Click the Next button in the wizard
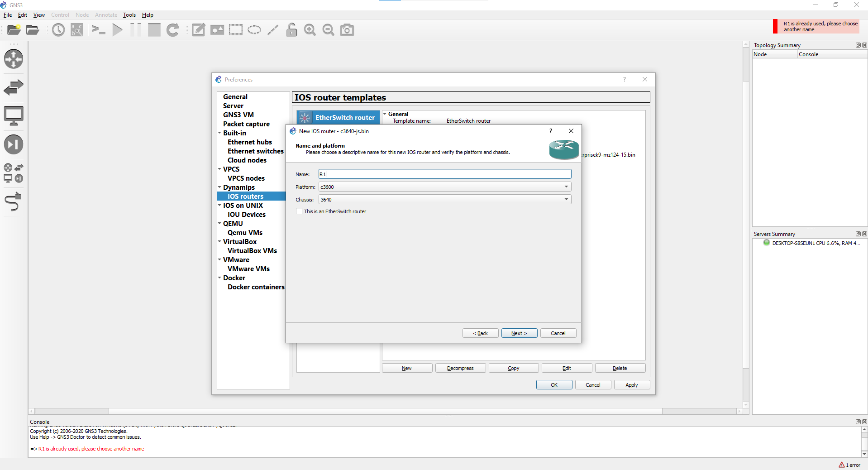The image size is (868, 470). [519, 333]
